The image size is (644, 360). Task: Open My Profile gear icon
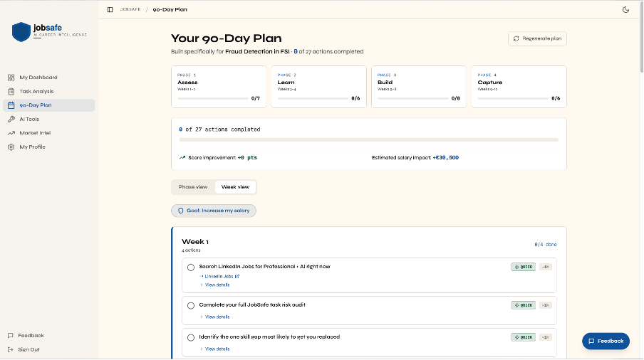coord(11,147)
